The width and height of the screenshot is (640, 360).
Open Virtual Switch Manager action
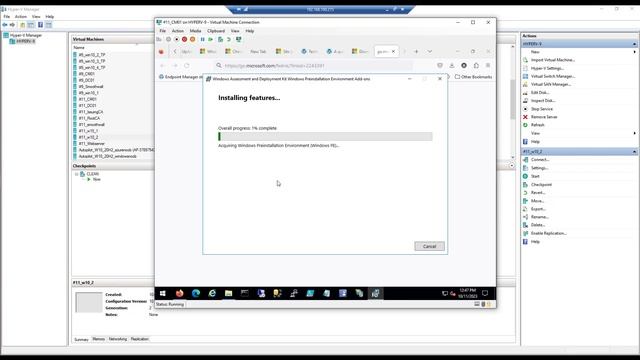[553, 76]
